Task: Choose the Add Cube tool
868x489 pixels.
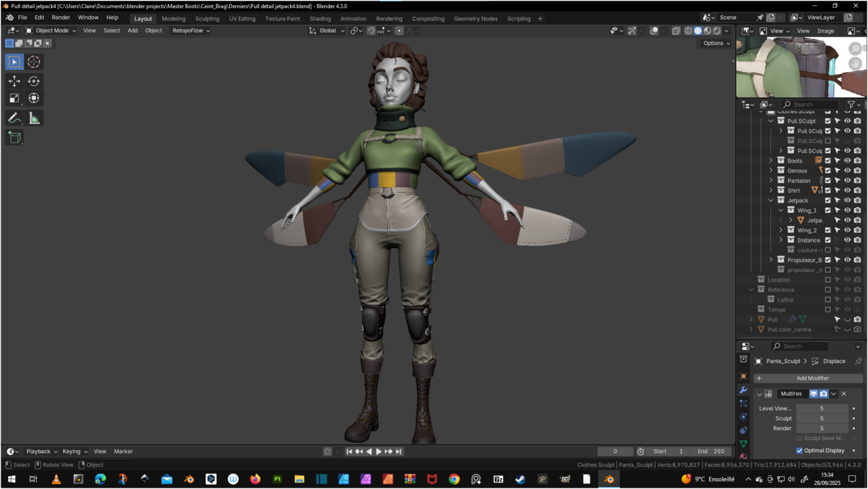Action: pyautogui.click(x=14, y=138)
